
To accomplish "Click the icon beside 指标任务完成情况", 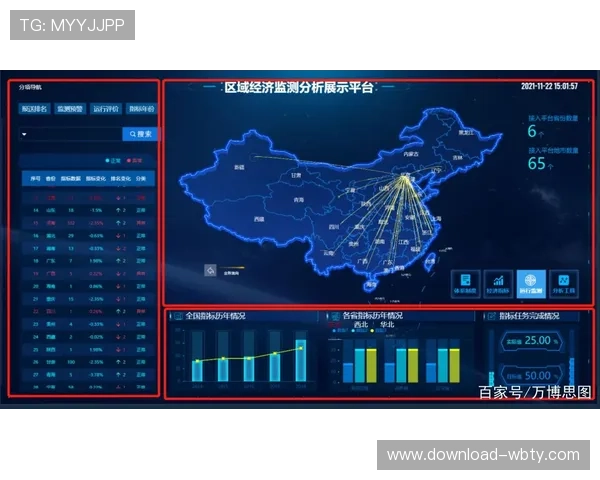I will 492,316.
